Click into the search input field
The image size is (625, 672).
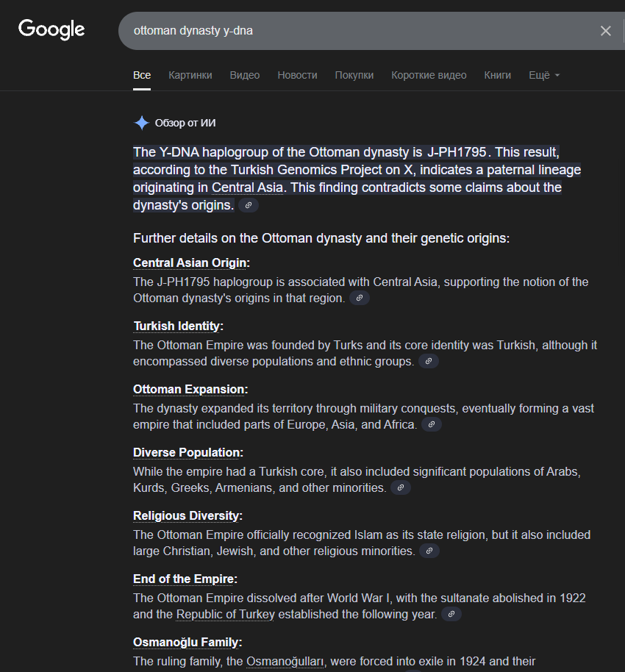pyautogui.click(x=353, y=31)
